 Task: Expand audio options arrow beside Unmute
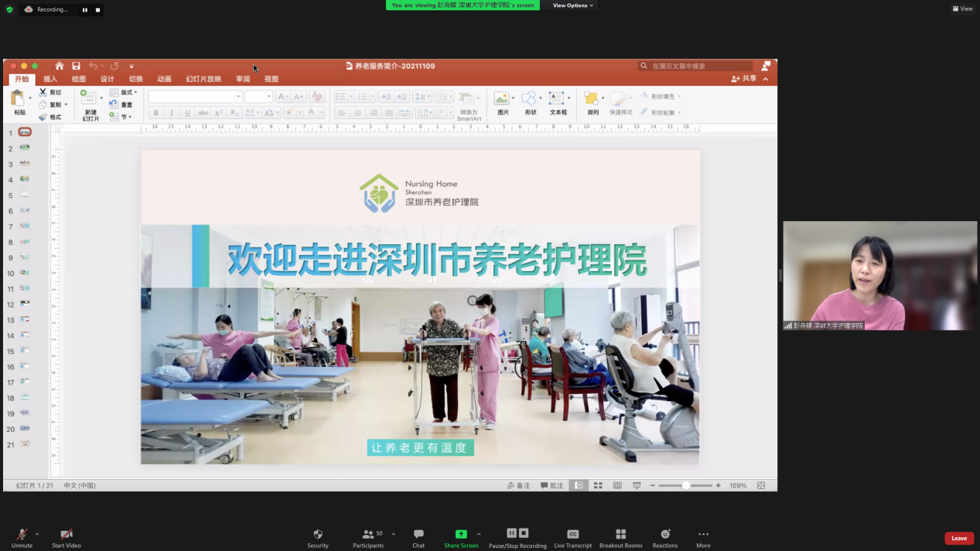(x=37, y=534)
